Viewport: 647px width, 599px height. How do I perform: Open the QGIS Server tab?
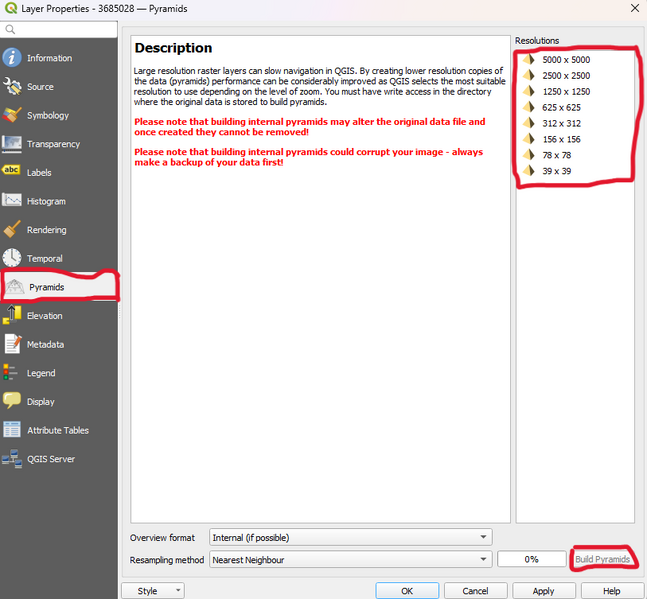(59, 459)
